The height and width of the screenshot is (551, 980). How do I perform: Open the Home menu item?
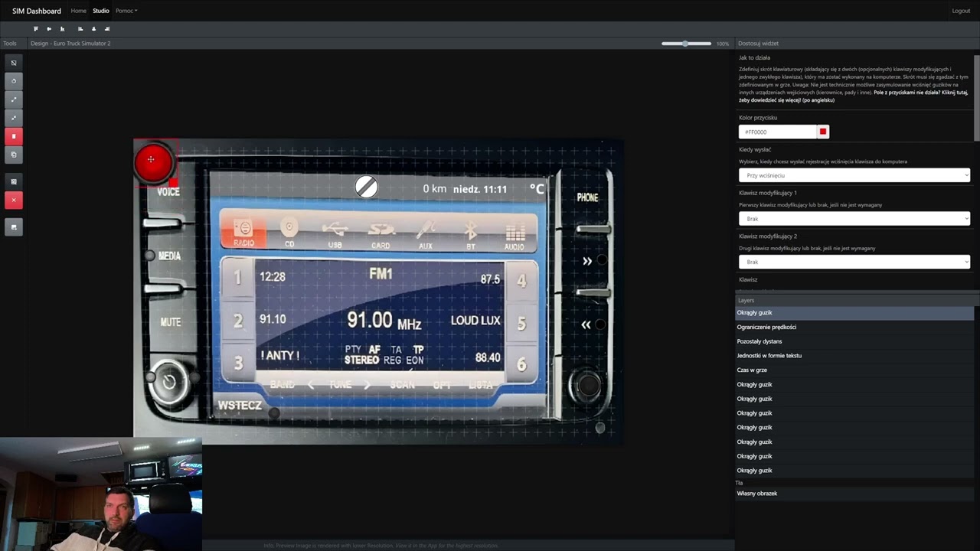click(78, 11)
